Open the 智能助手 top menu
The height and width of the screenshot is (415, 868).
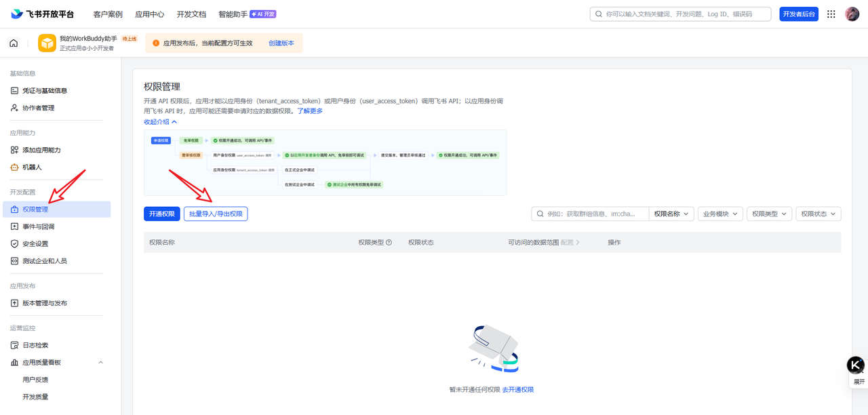pyautogui.click(x=247, y=14)
